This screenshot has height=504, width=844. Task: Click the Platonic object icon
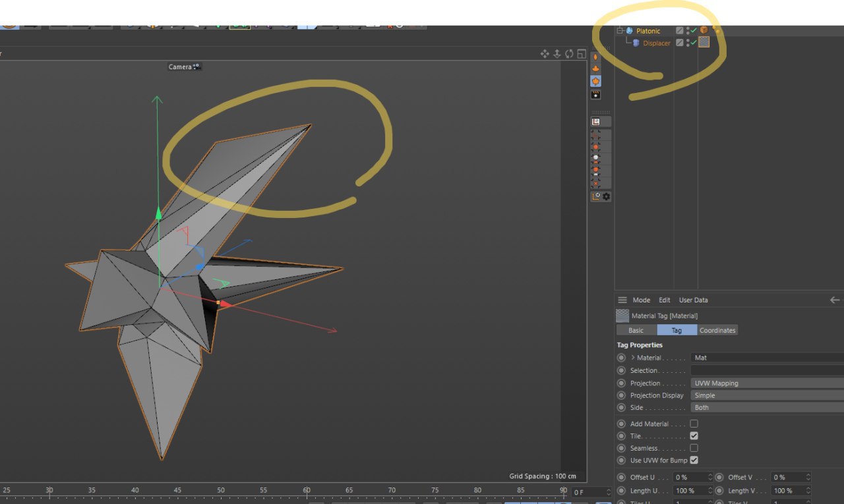click(x=629, y=31)
